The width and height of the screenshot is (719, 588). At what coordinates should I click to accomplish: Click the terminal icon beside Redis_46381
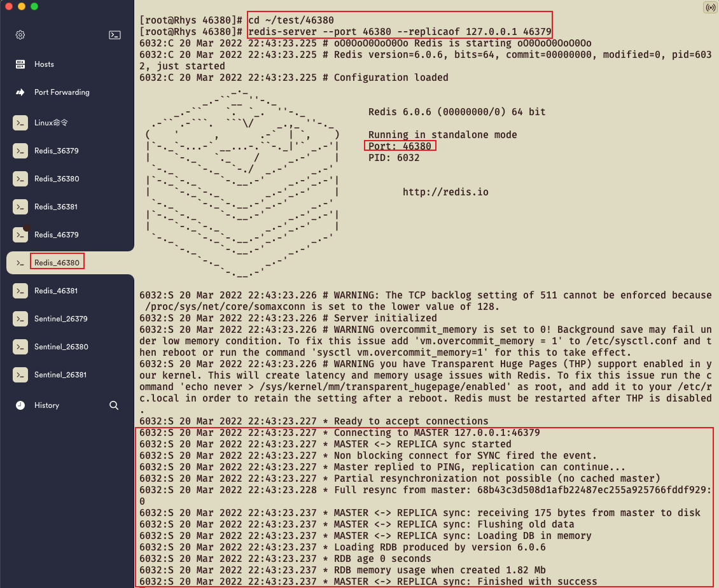20,291
